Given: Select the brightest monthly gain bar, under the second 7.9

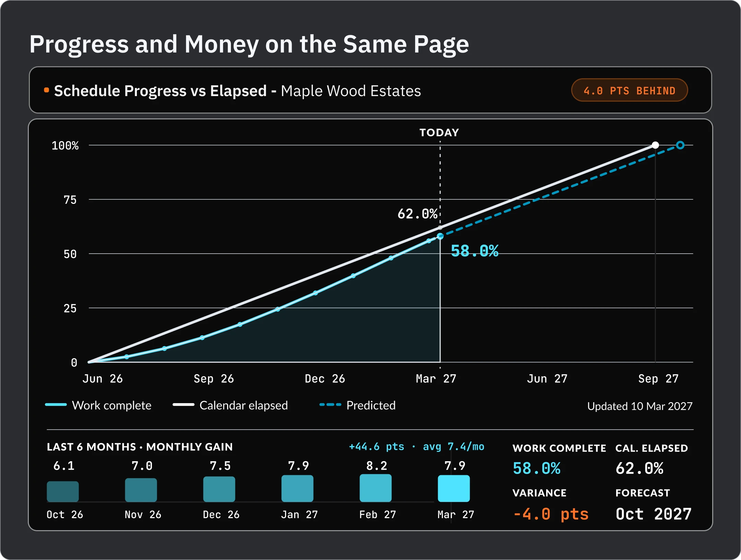Looking at the screenshot, I should (454, 488).
